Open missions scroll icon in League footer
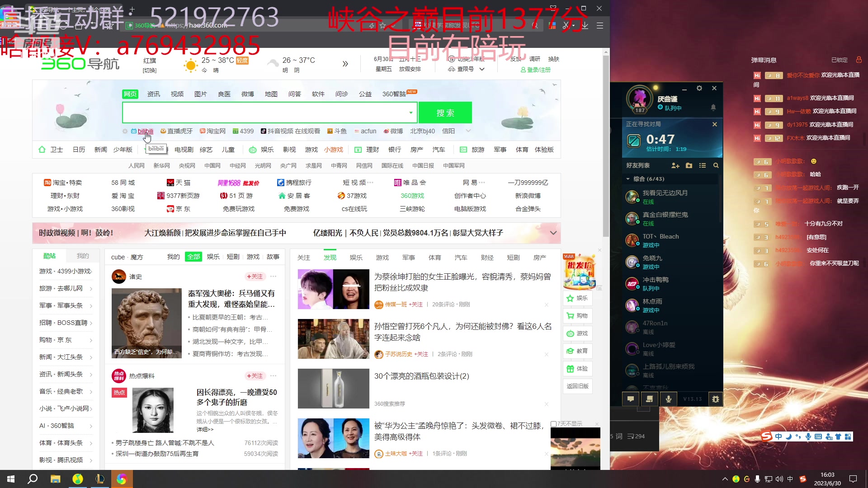 (x=650, y=399)
